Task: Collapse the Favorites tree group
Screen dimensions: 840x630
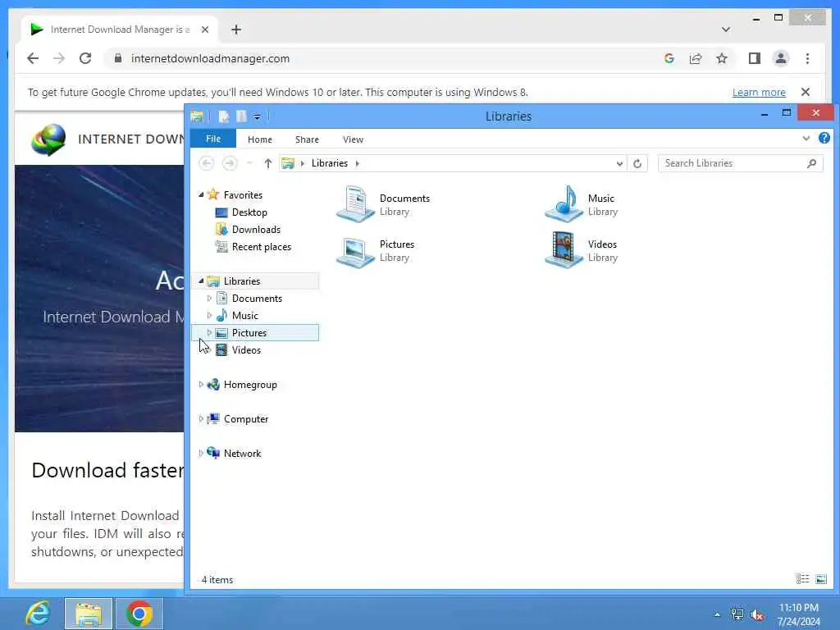Action: (201, 195)
